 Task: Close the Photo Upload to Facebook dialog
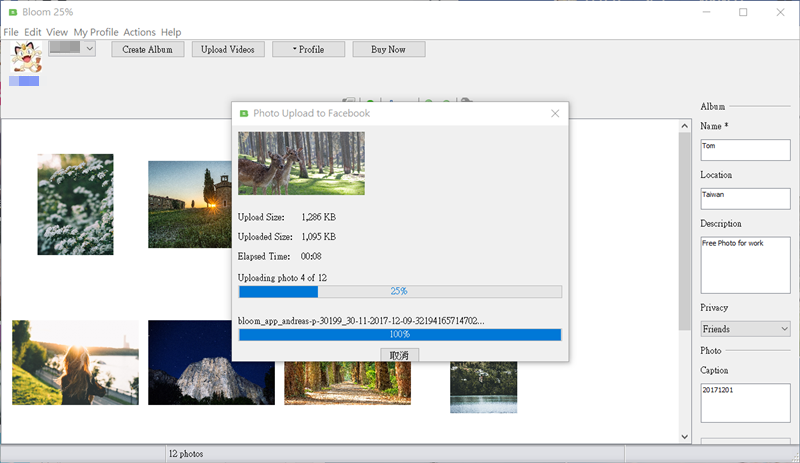(555, 114)
